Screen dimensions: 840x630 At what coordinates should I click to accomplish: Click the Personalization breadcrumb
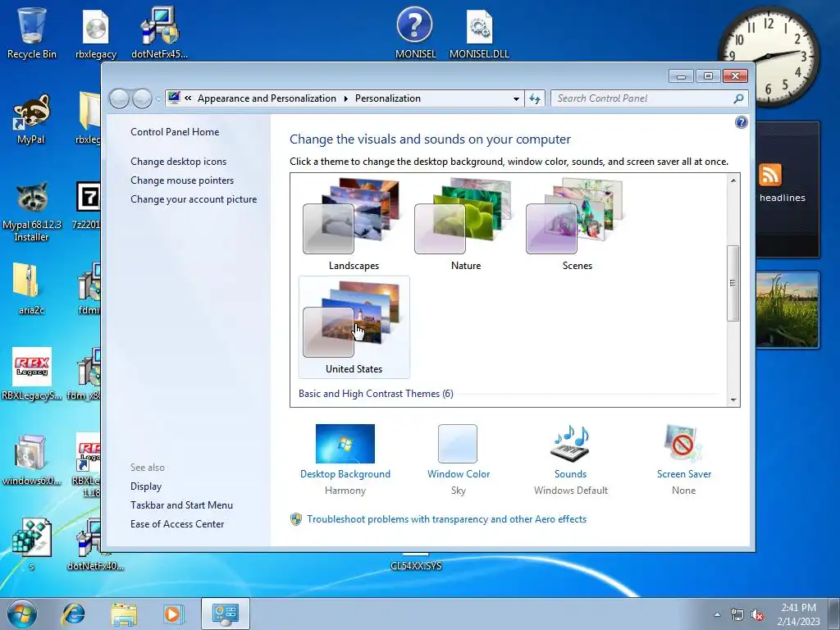tap(388, 98)
